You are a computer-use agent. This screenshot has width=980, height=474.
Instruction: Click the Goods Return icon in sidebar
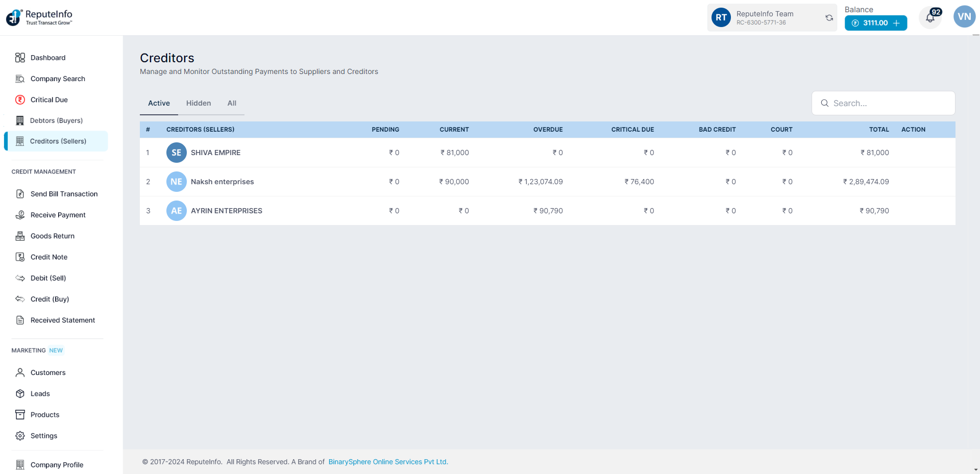click(20, 236)
